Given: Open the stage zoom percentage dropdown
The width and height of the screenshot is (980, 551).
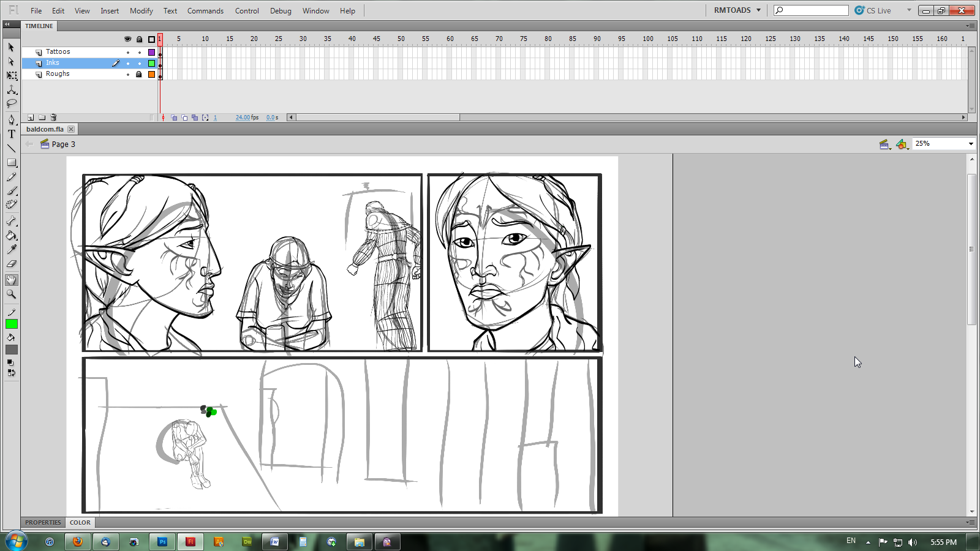Looking at the screenshot, I should tap(970, 144).
